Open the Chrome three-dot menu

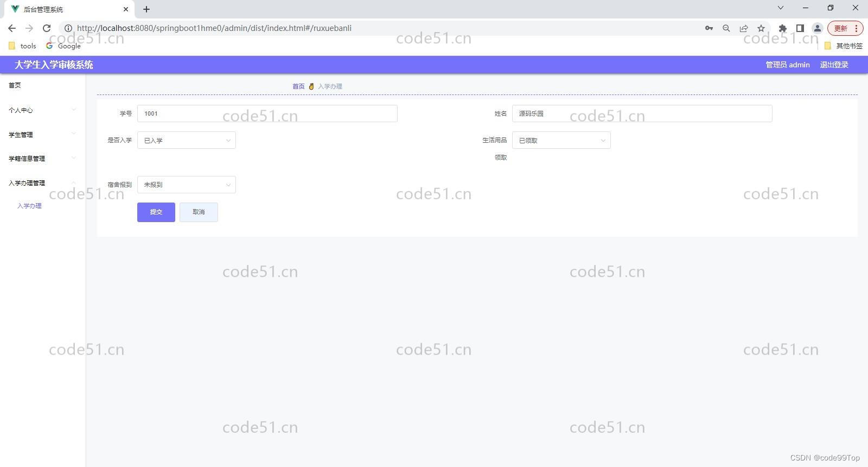pos(856,28)
